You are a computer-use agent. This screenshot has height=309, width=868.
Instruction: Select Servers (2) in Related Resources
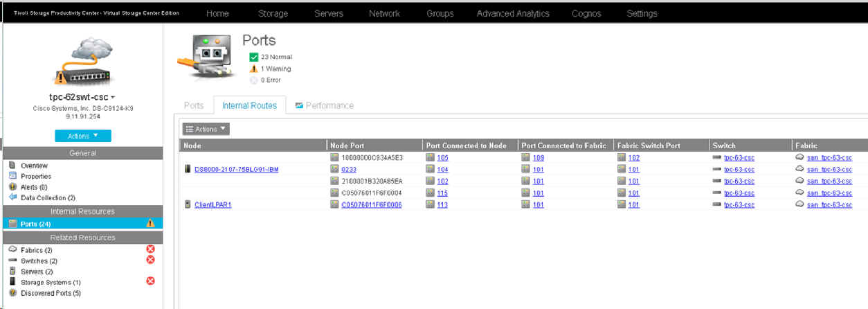37,272
